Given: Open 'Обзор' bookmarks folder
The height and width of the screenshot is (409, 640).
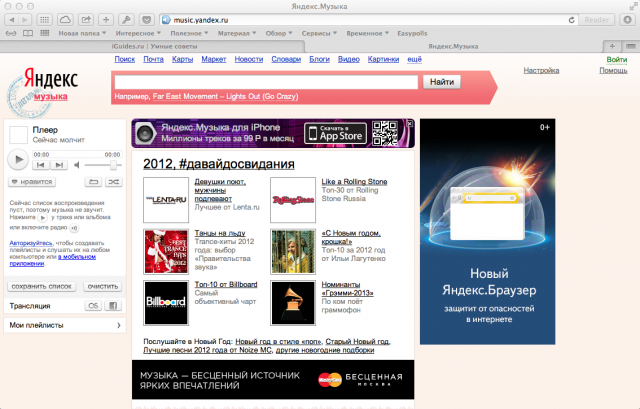Looking at the screenshot, I should (x=279, y=33).
